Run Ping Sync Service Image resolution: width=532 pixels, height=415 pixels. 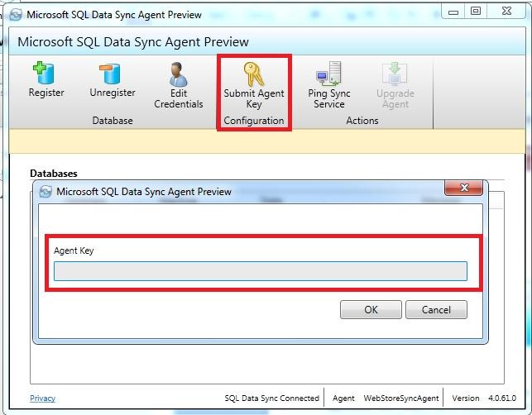(x=329, y=85)
